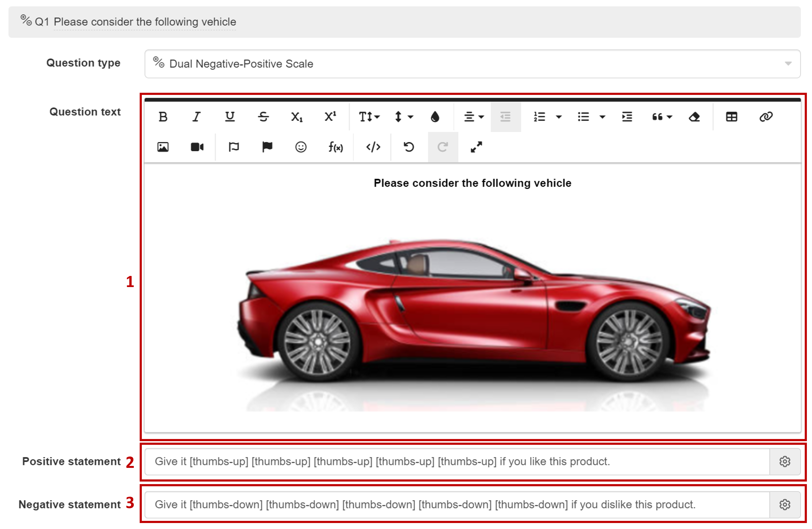Viewport: 812px width, 529px height.
Task: Toggle bold formatting in the editor toolbar
Action: [163, 117]
